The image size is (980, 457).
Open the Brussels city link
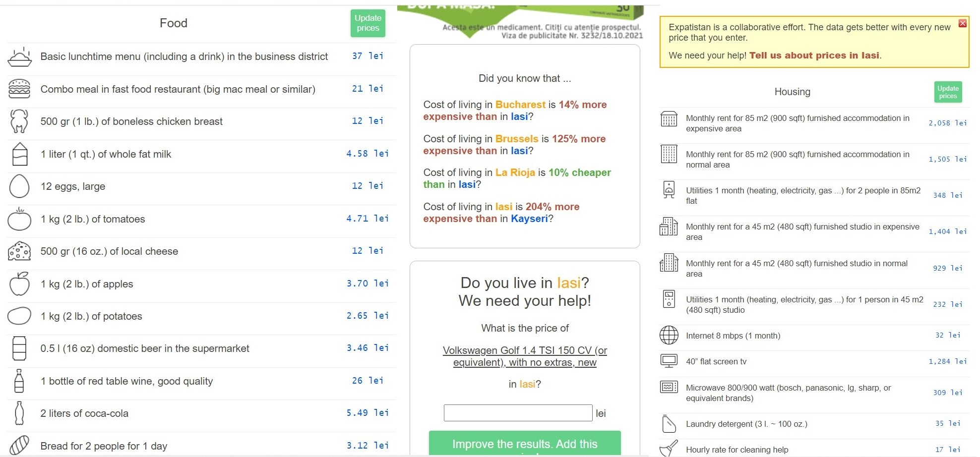point(516,139)
